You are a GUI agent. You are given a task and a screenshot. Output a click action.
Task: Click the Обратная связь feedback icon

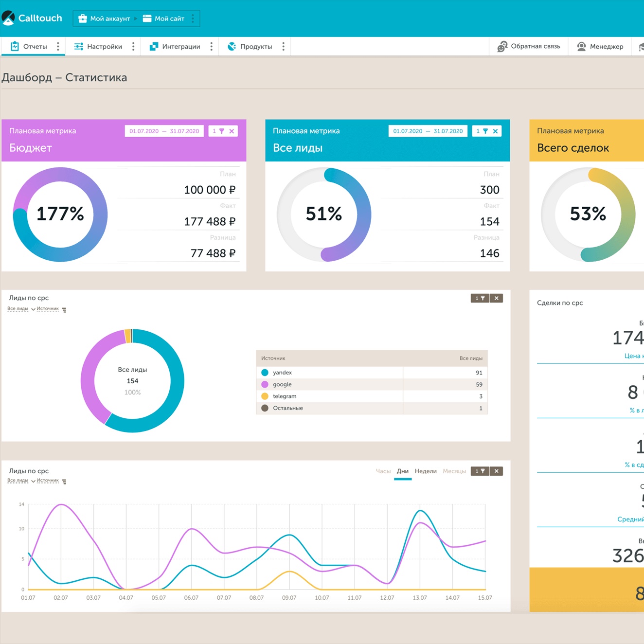coord(502,47)
